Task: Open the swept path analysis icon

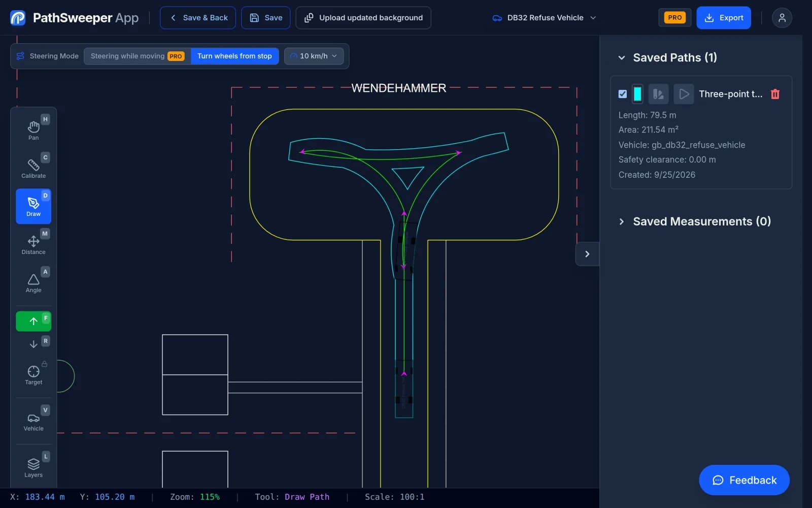Action: (x=658, y=94)
